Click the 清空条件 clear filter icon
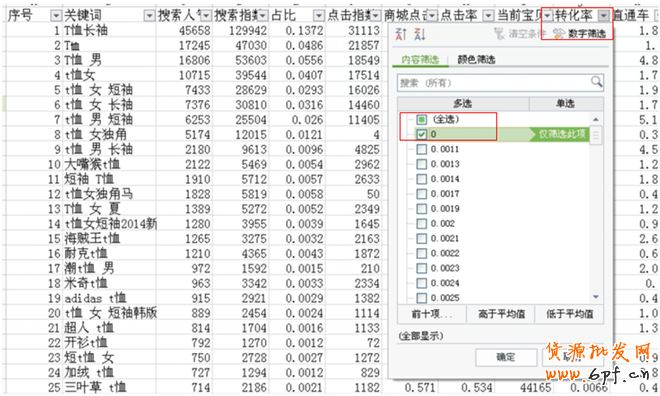This screenshot has width=660, height=396. (499, 34)
